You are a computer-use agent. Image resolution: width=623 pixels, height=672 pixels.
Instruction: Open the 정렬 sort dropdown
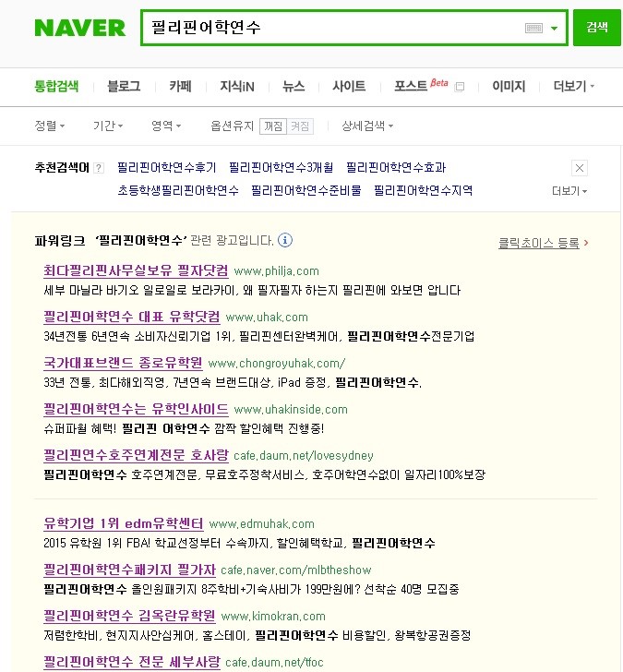pos(49,126)
